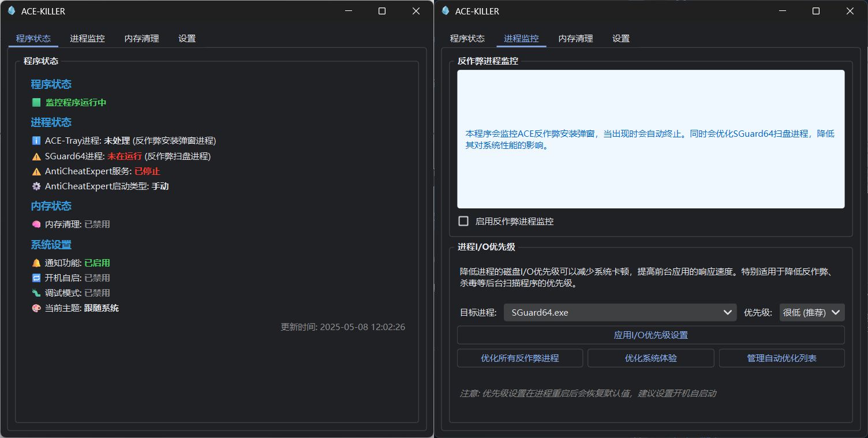Click the 内存状态 section heading
Screen dimensions: 868x438
click(51, 206)
